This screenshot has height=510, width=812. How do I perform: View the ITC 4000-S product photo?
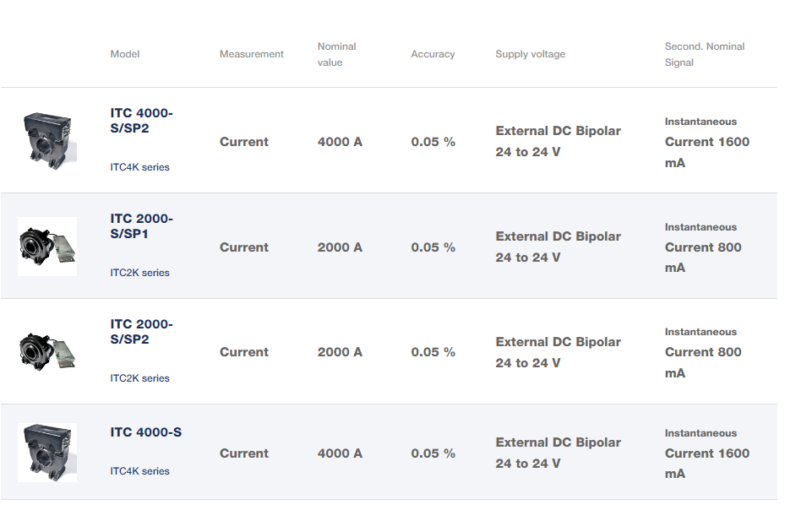point(47,453)
